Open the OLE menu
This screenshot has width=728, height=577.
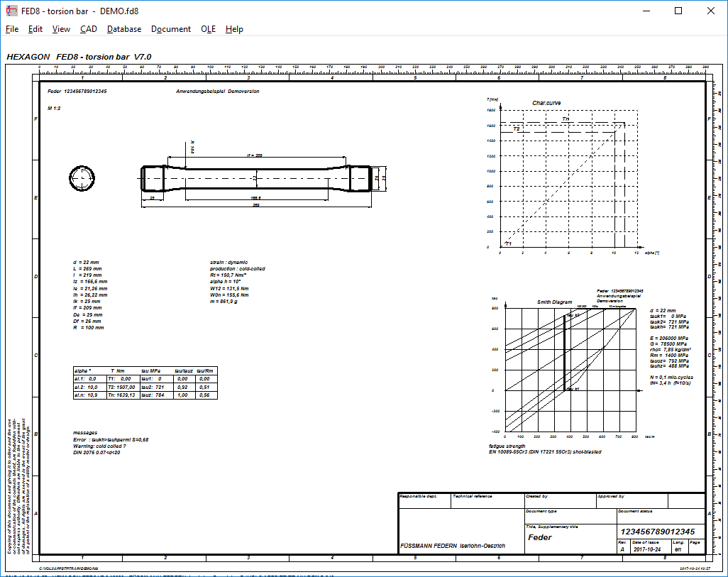[x=208, y=29]
